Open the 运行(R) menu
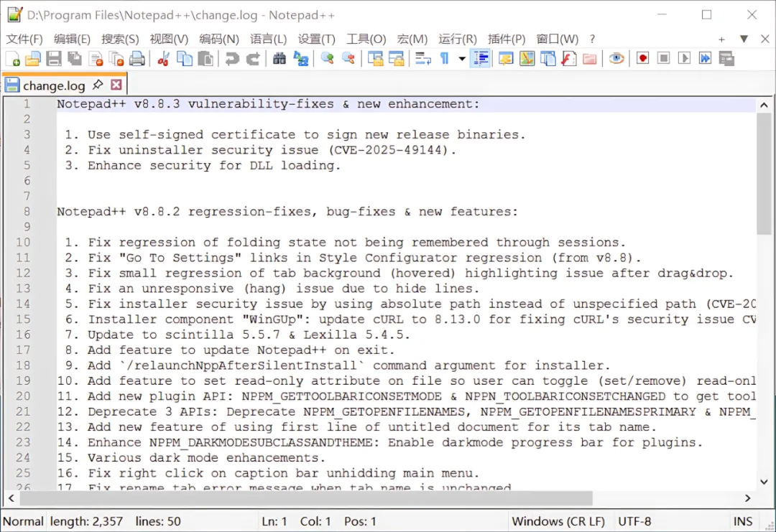This screenshot has width=776, height=532. [x=458, y=39]
